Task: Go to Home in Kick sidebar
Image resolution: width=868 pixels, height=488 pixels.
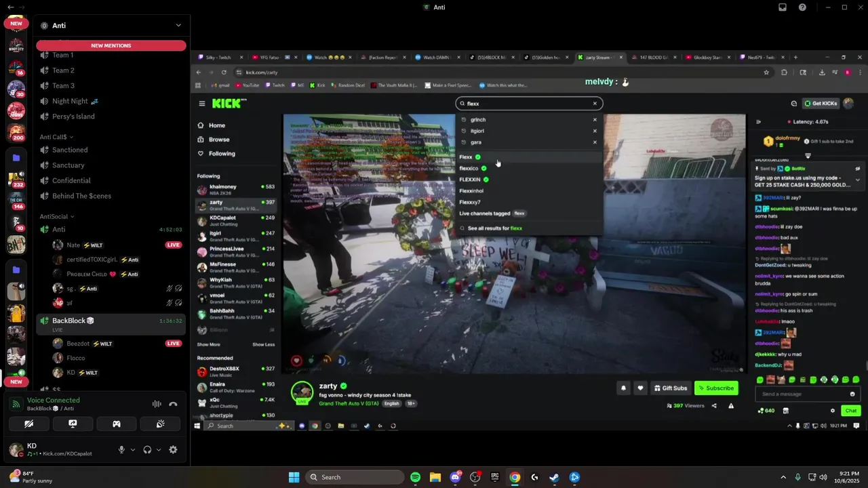Action: 217,125
